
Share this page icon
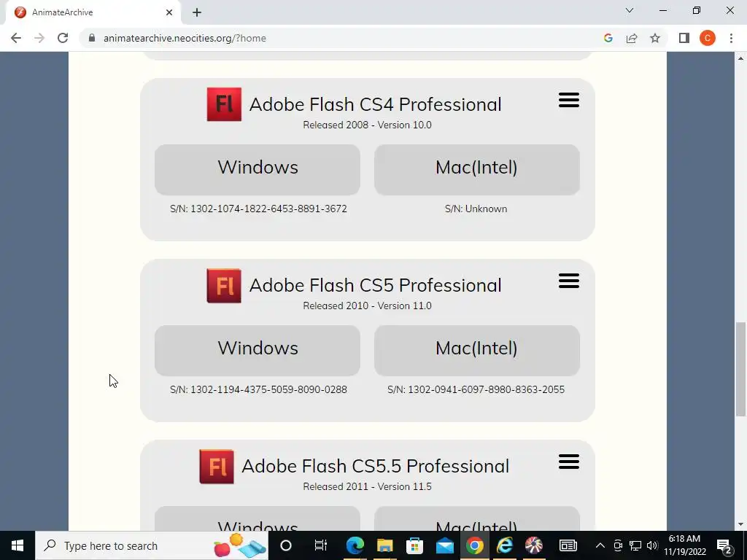(x=632, y=38)
